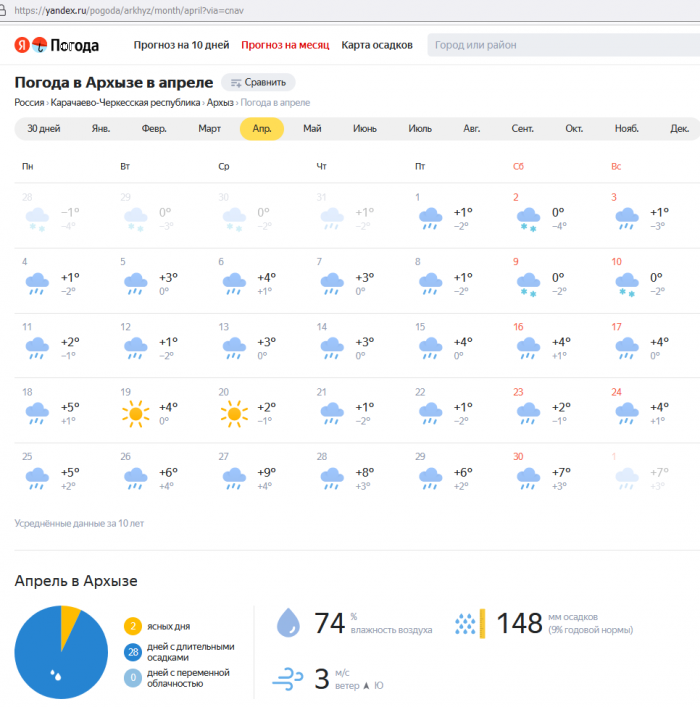700x707 pixels.
Task: Open the precipitation map tab
Action: tap(377, 45)
